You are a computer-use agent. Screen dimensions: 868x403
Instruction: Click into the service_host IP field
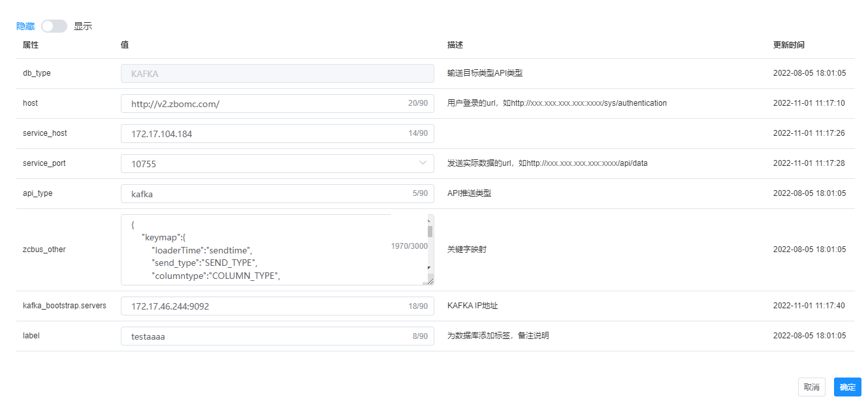[x=261, y=134]
